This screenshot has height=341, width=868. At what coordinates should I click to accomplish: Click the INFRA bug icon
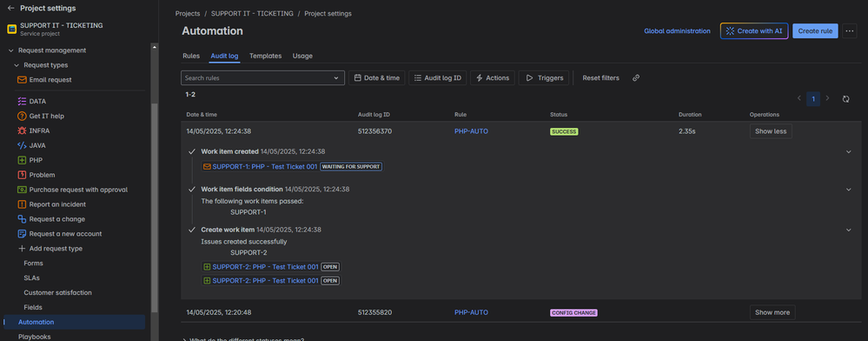(x=22, y=130)
